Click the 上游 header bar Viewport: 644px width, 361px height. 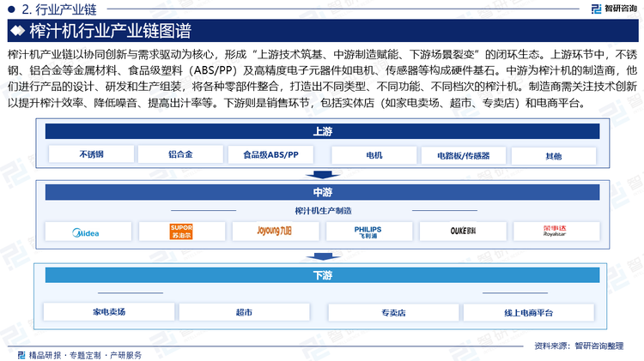[x=322, y=131]
